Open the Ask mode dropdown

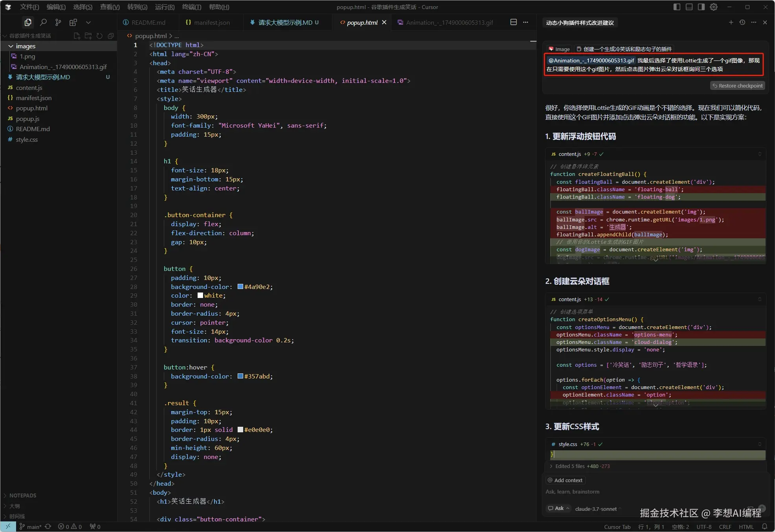[x=559, y=508]
